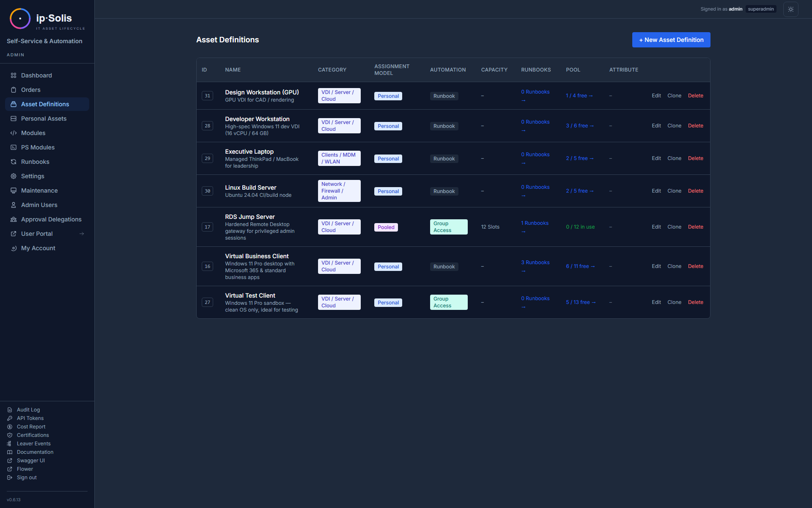Open Approval Delegations page
Viewport: 812px width, 508px height.
(x=47, y=219)
